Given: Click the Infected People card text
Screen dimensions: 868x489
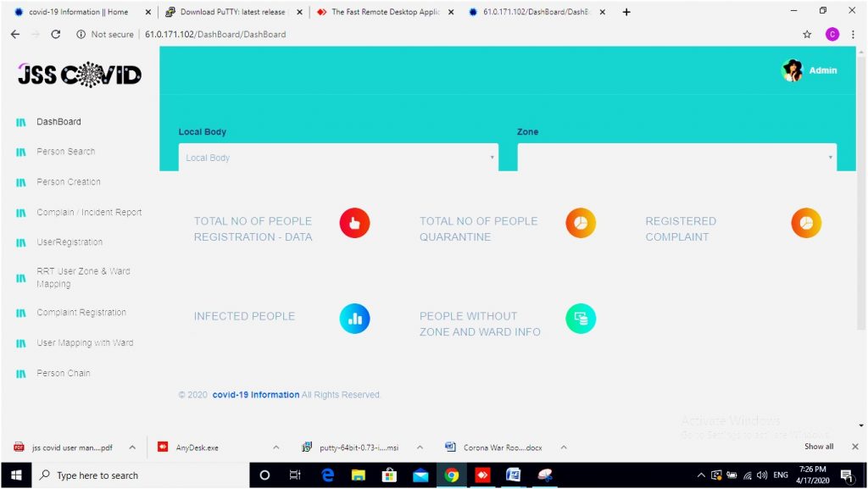Looking at the screenshot, I should coord(244,316).
